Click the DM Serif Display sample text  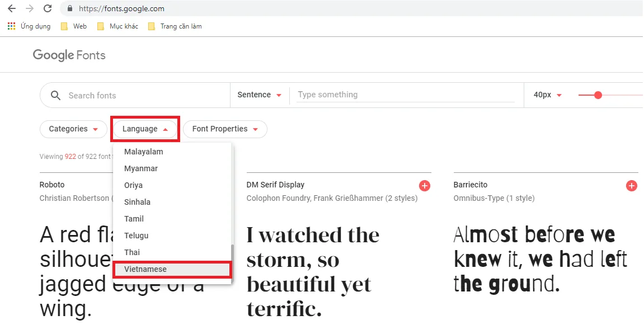coord(313,272)
